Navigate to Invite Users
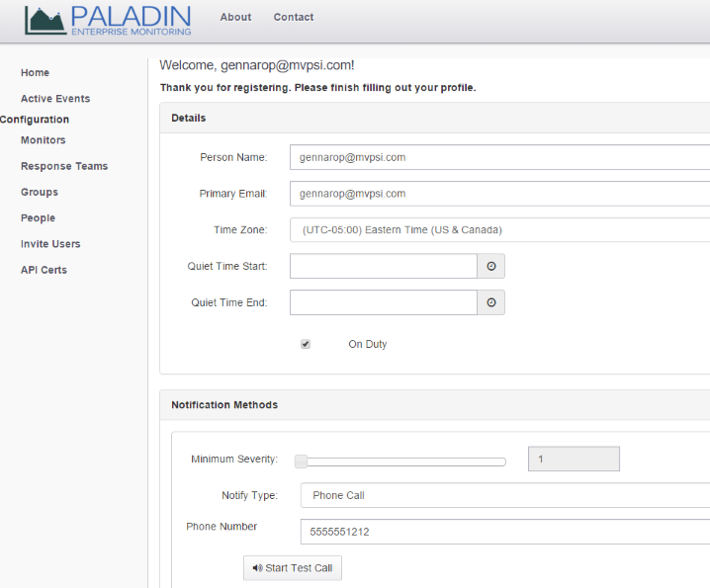 pos(50,244)
